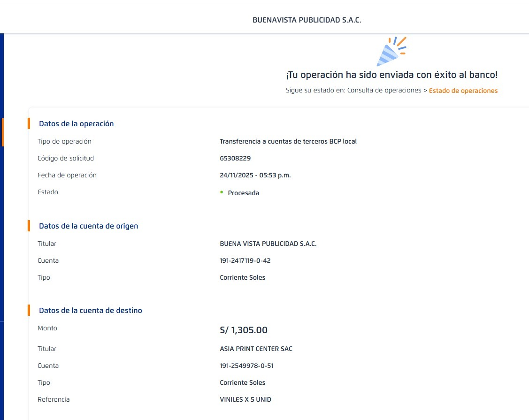The image size is (529, 420).
Task: Click the ASIA PRINT CENTER SAC recipient name
Action: (x=256, y=349)
